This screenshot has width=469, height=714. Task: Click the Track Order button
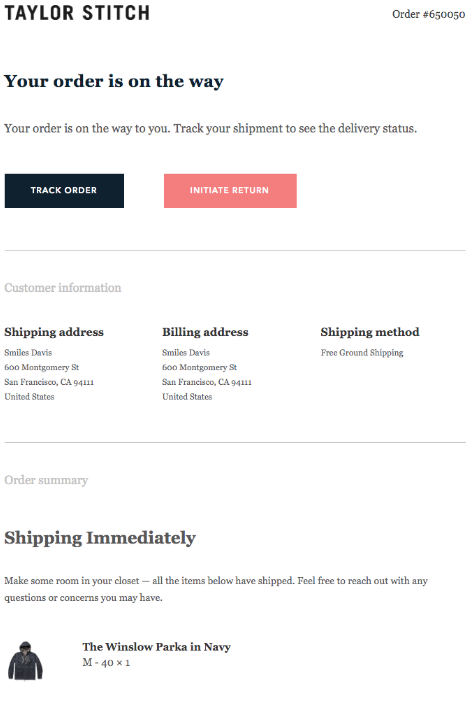tap(64, 191)
